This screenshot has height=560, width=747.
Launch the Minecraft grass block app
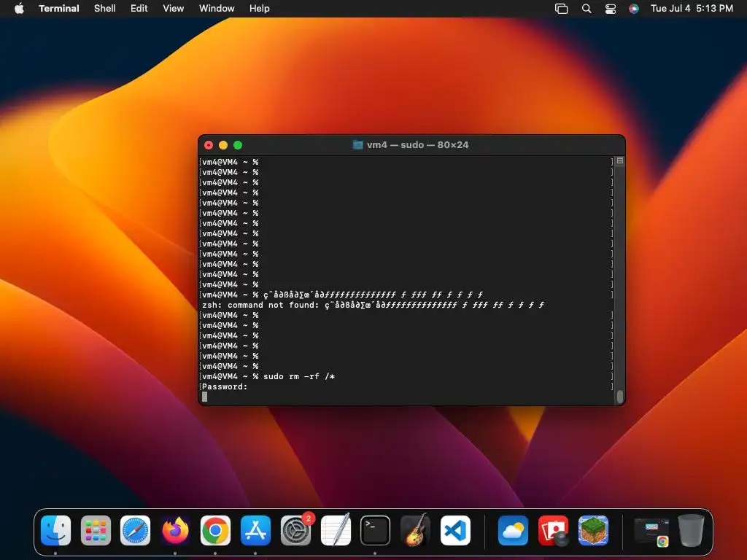tap(593, 530)
